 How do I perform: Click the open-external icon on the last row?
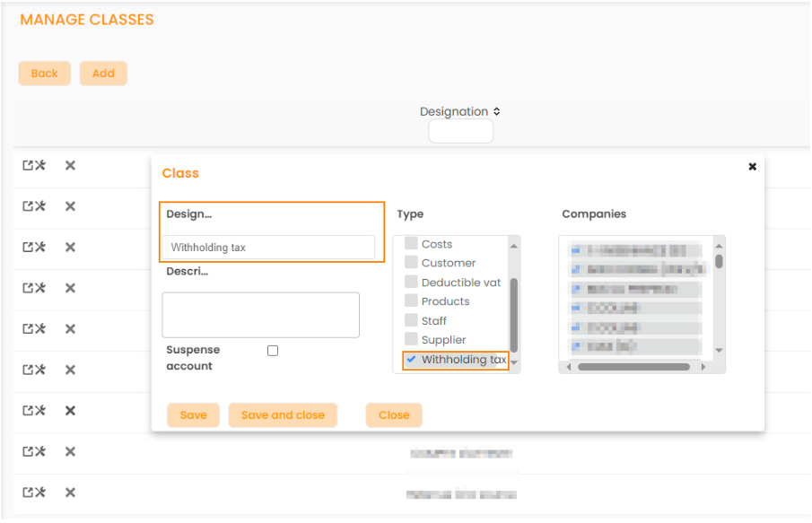coord(28,492)
